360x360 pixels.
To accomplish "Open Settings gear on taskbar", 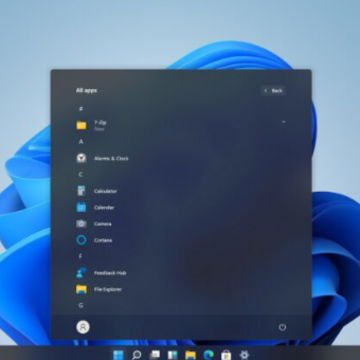I will pos(244,355).
